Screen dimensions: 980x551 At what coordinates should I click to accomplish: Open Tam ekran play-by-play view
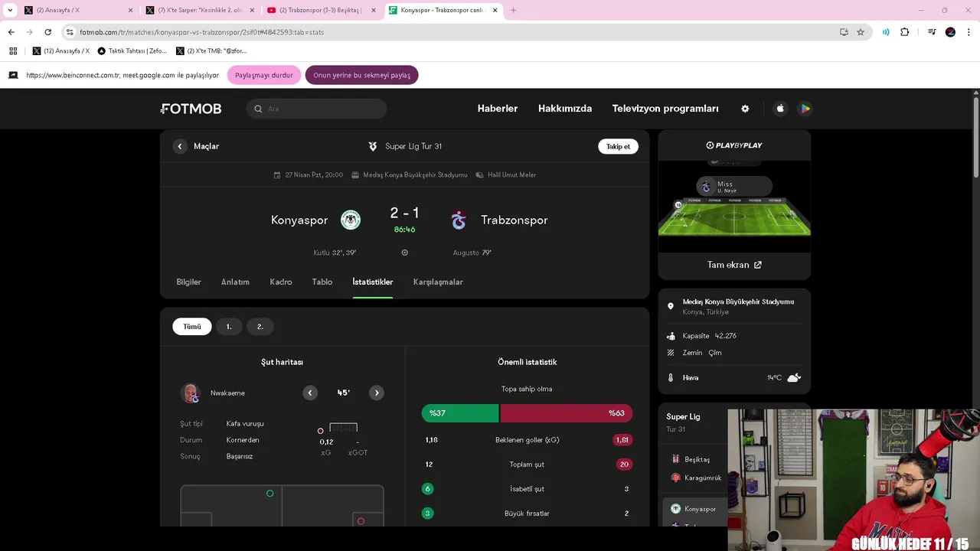[x=734, y=265]
